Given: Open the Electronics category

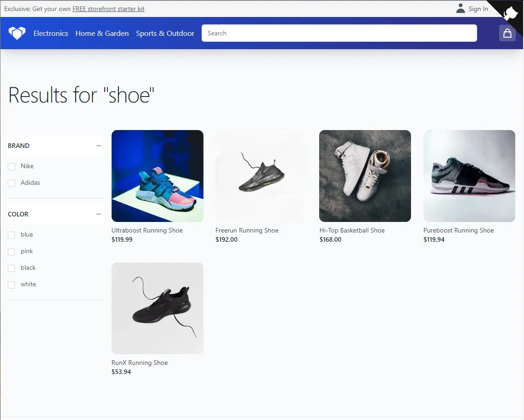Looking at the screenshot, I should pyautogui.click(x=51, y=33).
